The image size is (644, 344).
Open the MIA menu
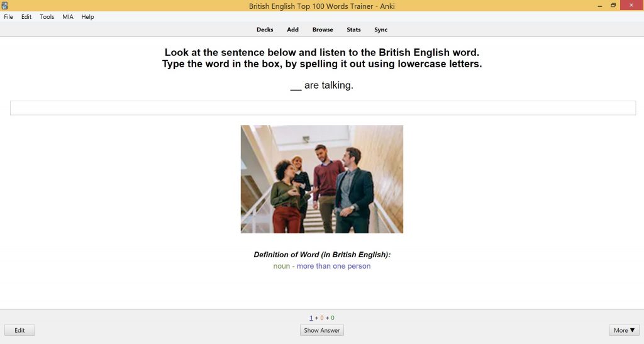68,17
